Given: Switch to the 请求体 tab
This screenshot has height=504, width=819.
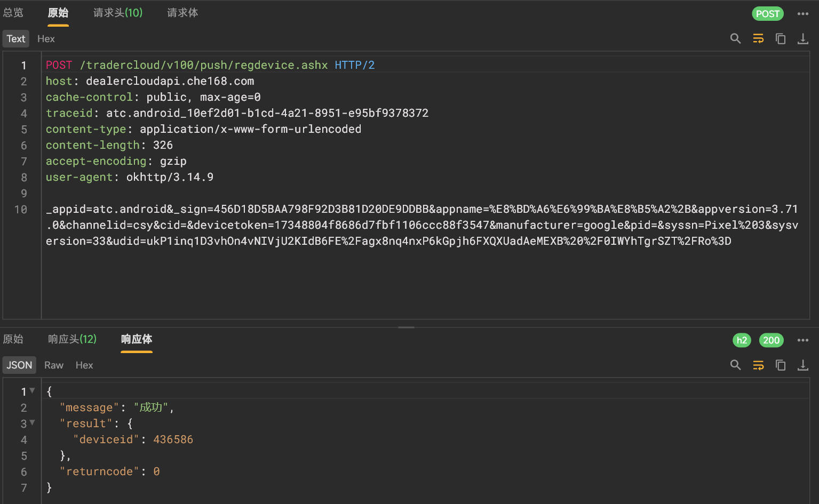Looking at the screenshot, I should (x=182, y=13).
